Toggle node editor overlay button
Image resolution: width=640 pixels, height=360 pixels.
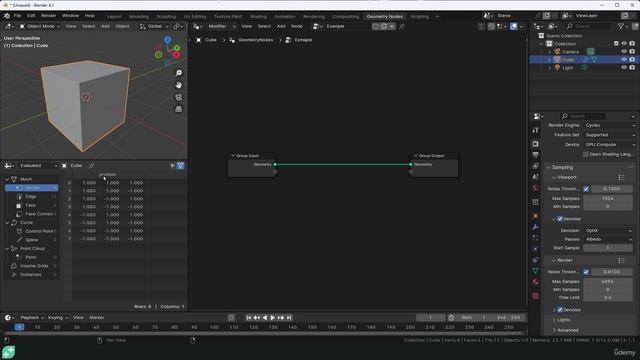tap(513, 26)
